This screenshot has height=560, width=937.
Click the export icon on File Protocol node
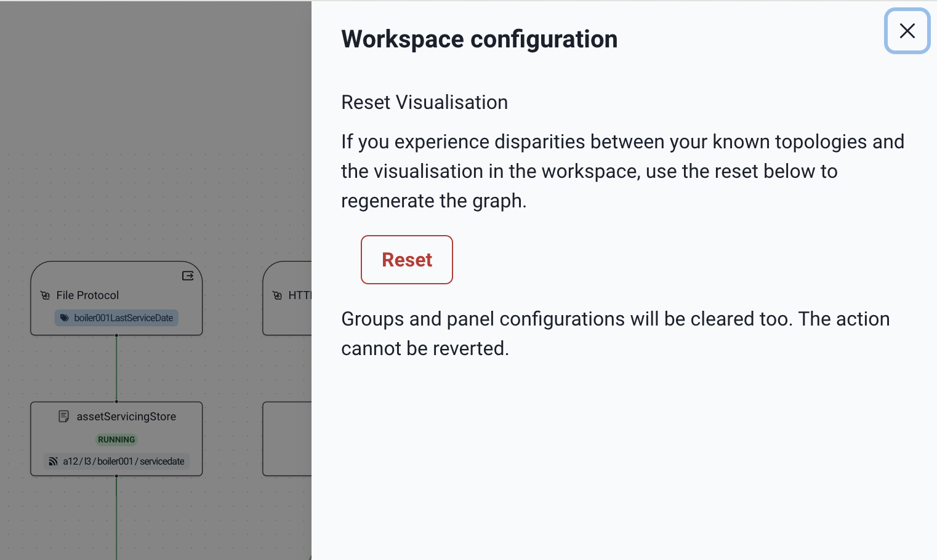click(x=188, y=276)
